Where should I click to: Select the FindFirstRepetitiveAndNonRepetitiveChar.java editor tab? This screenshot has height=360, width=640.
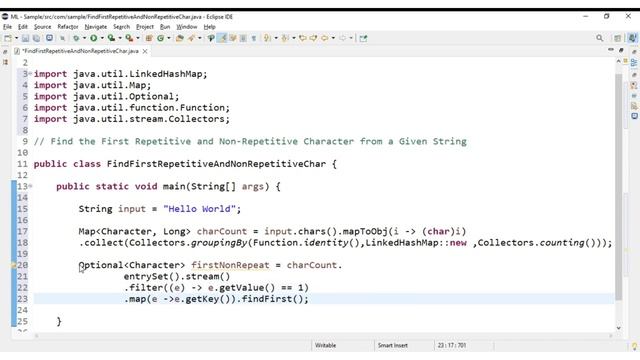pos(80,51)
